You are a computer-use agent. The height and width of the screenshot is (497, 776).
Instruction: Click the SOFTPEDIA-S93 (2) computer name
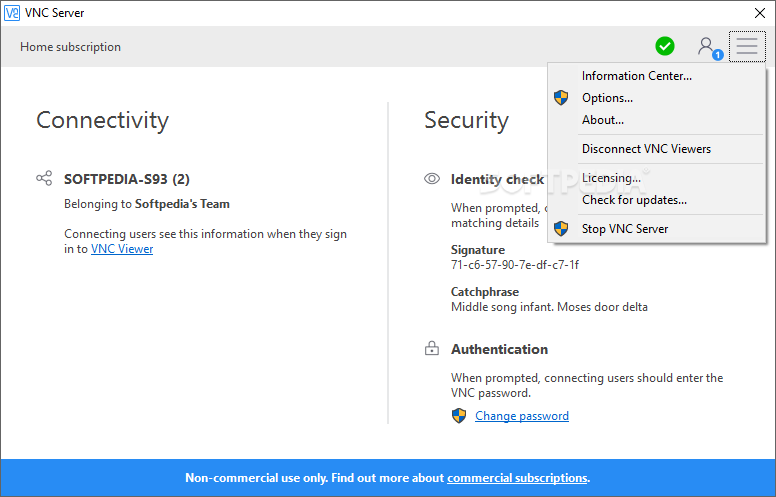click(x=127, y=179)
